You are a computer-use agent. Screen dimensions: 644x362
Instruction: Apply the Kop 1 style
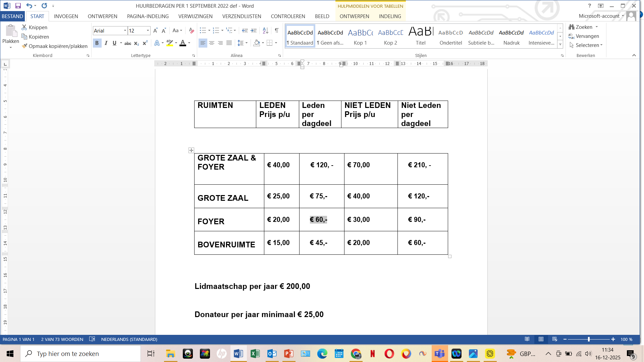[360, 36]
